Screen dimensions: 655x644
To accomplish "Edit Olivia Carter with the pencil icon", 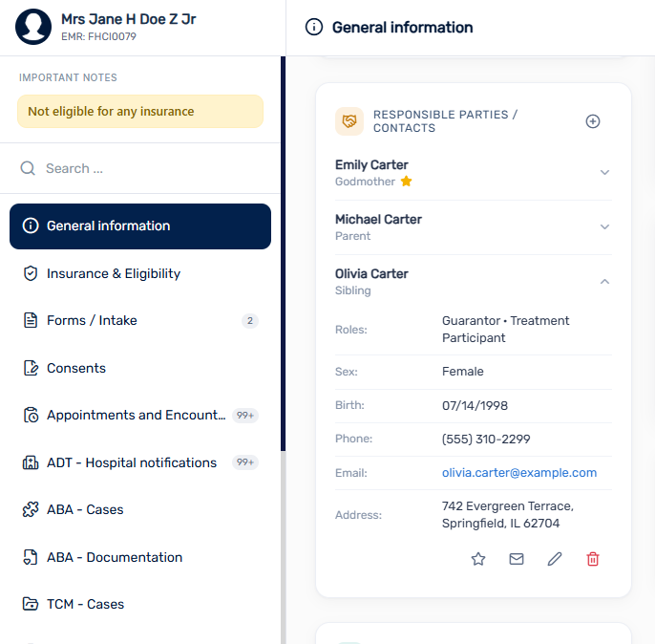I will (x=555, y=559).
